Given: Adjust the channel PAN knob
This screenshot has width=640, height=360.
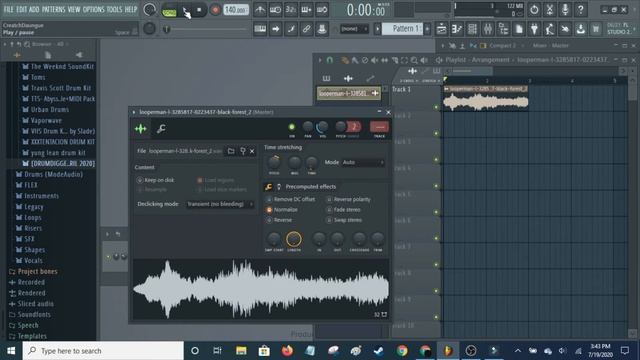Looking at the screenshot, I should [x=308, y=127].
